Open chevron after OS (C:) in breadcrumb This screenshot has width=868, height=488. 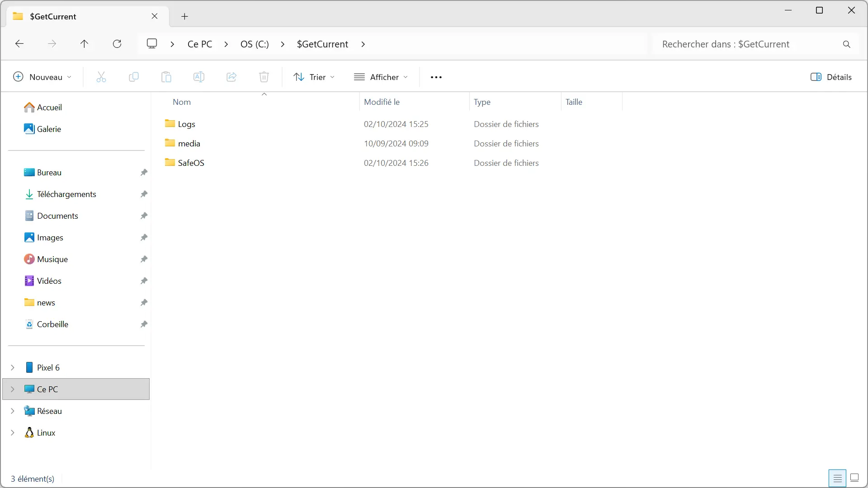(x=283, y=44)
